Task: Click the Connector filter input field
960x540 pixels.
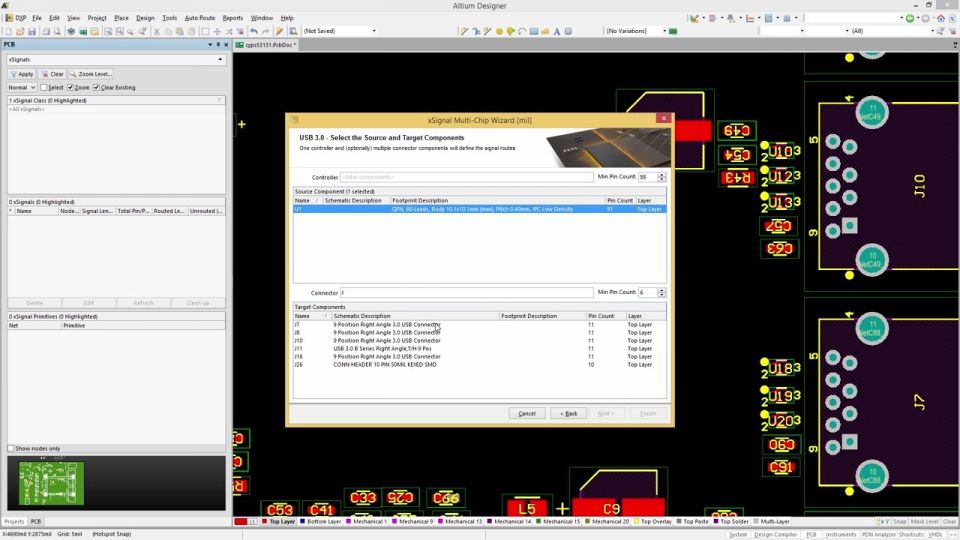Action: tap(467, 293)
